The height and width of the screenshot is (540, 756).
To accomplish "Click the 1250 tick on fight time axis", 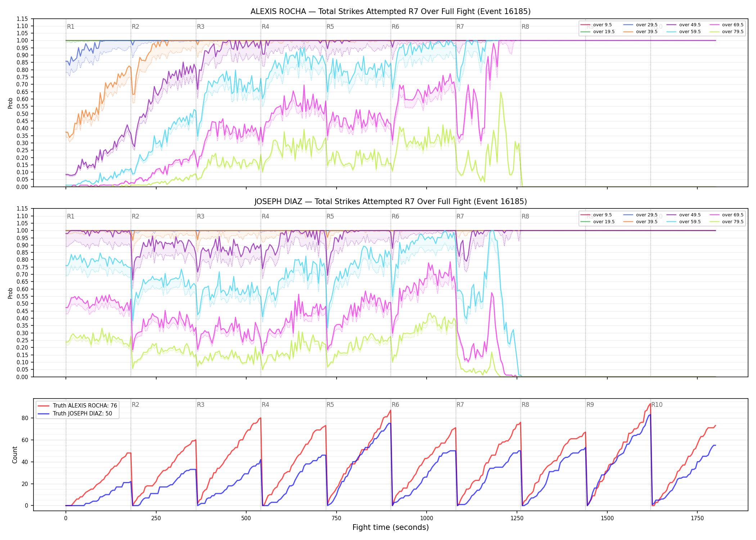I will pyautogui.click(x=517, y=518).
